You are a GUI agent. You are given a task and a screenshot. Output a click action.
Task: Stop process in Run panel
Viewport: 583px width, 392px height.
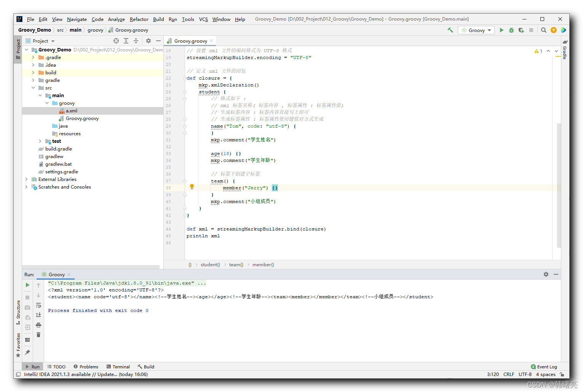point(27,297)
